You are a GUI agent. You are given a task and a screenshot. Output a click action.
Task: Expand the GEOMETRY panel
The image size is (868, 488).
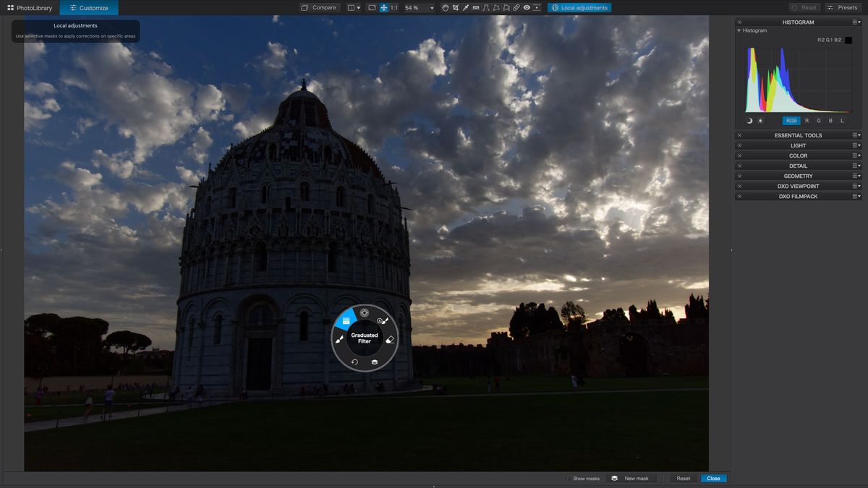pyautogui.click(x=798, y=176)
